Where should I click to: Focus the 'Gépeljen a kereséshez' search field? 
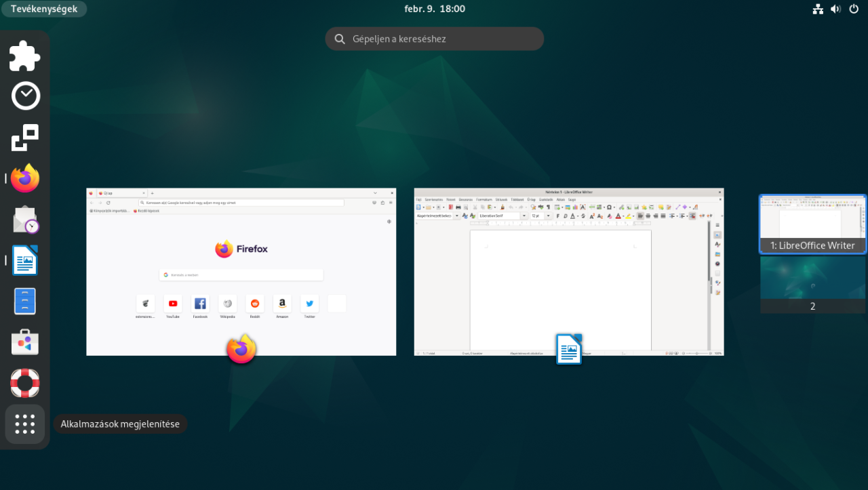coord(435,39)
